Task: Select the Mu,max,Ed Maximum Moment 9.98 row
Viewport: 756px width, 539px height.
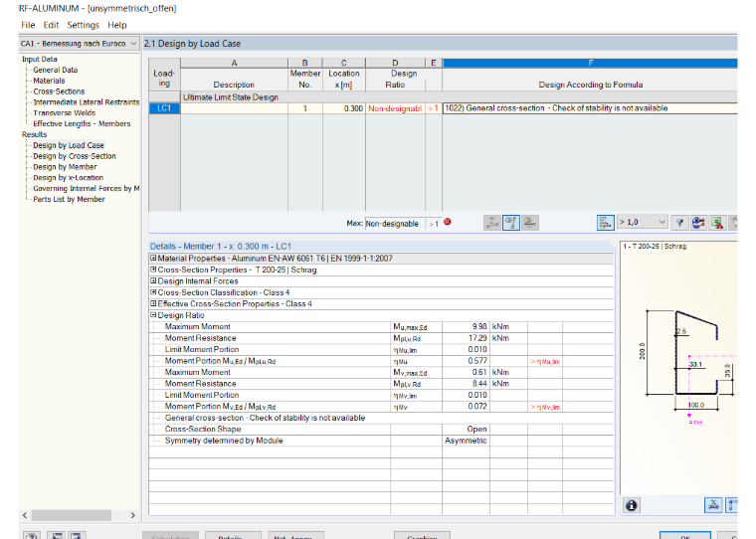Action: [381, 327]
